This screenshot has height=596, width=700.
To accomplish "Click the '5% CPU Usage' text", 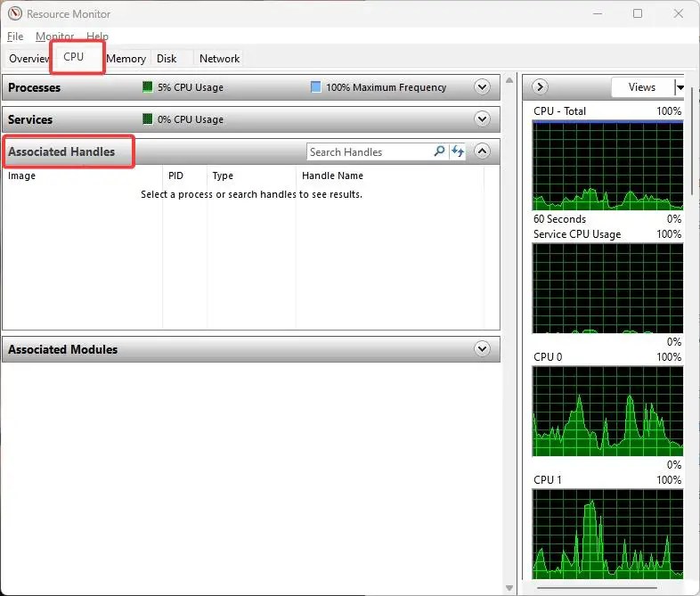I will coord(191,87).
